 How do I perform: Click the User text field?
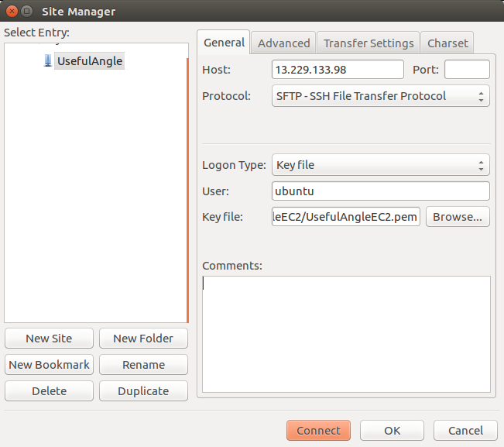[x=380, y=191]
